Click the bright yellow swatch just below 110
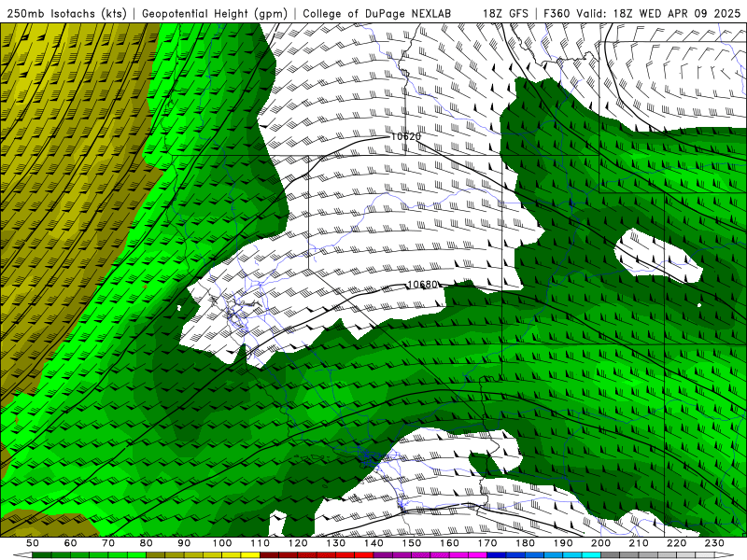The image size is (747, 560). [x=250, y=554]
